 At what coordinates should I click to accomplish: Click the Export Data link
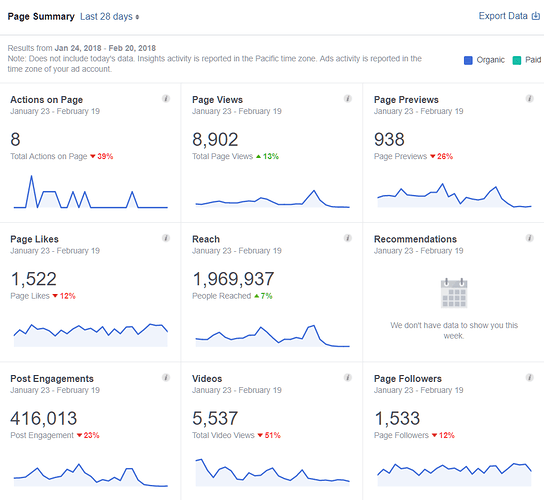click(503, 16)
